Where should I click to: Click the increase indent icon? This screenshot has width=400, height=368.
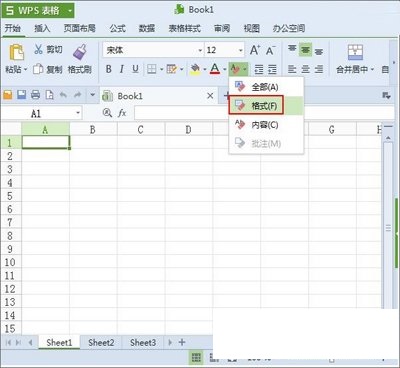[x=272, y=69]
